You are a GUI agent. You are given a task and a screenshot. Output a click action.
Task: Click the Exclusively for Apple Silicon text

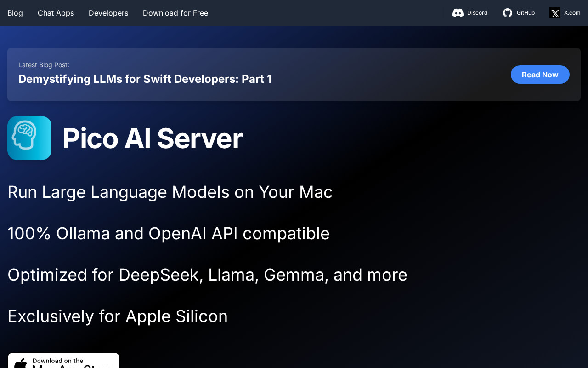click(x=118, y=316)
